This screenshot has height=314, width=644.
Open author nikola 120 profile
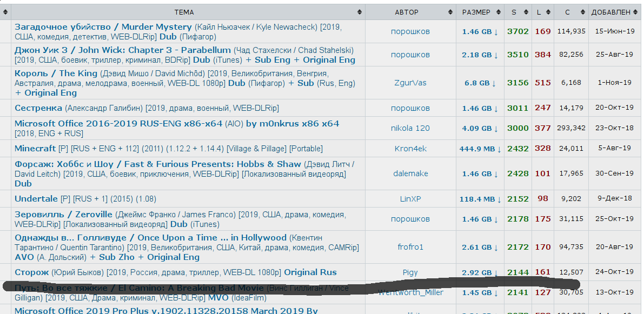click(410, 129)
